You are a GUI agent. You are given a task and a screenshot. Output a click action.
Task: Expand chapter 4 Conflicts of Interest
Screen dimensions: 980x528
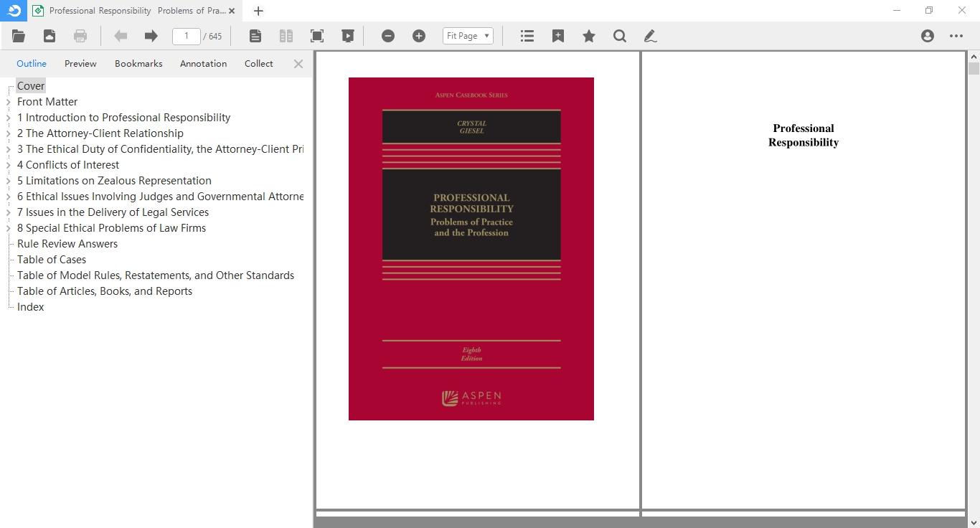pos(8,165)
